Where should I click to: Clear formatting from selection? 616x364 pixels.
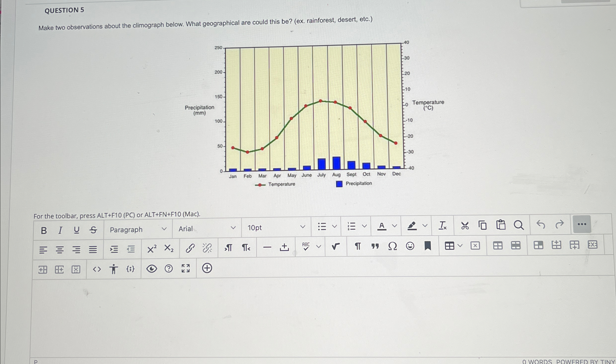(443, 225)
